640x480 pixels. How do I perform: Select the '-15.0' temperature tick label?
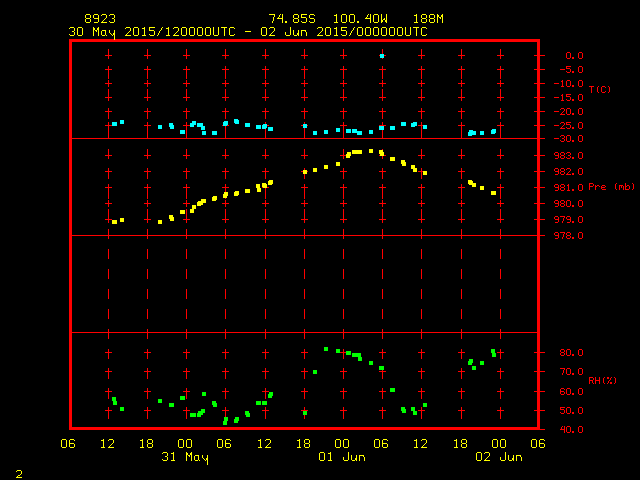(569, 98)
